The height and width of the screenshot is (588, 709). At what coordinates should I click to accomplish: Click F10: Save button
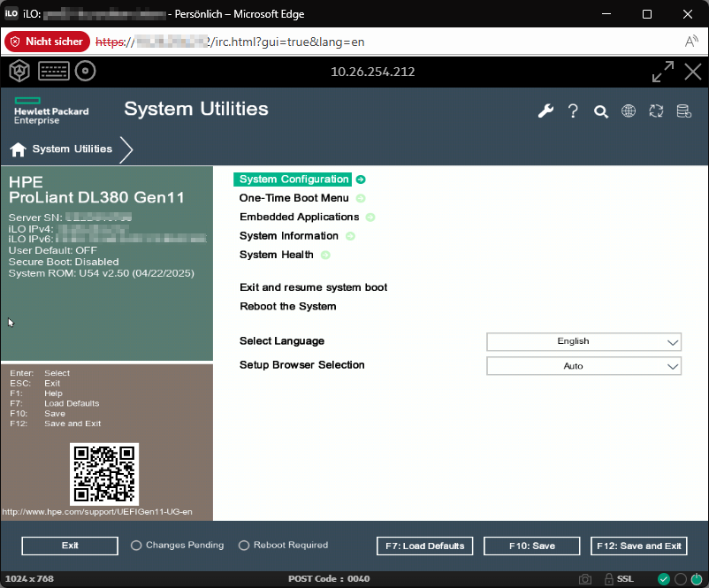(x=532, y=546)
